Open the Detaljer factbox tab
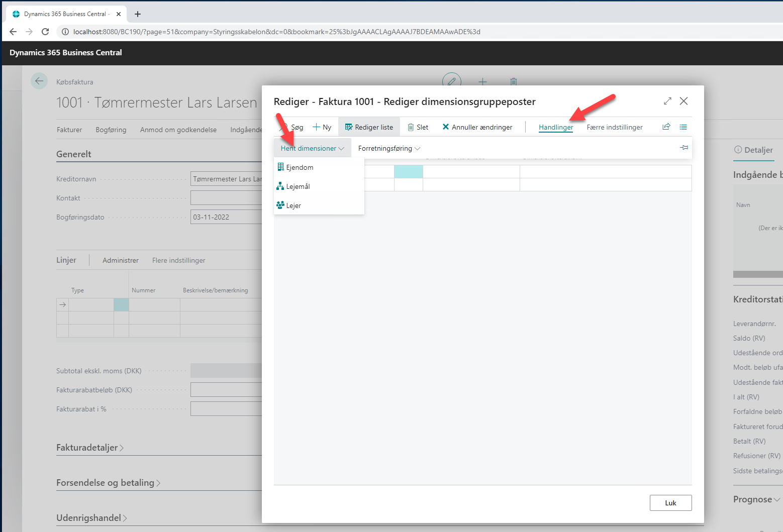The width and height of the screenshot is (783, 532). [x=753, y=150]
